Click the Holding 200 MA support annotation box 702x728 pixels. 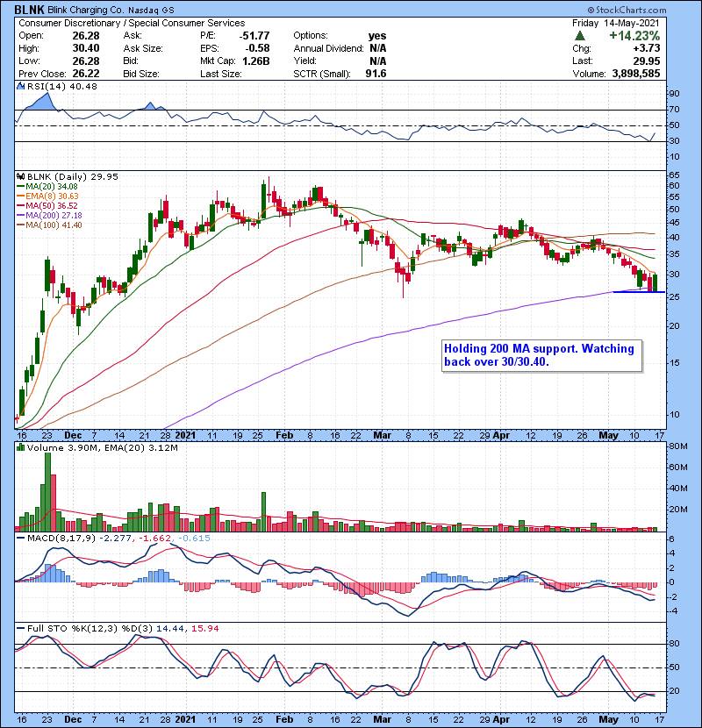pyautogui.click(x=541, y=355)
